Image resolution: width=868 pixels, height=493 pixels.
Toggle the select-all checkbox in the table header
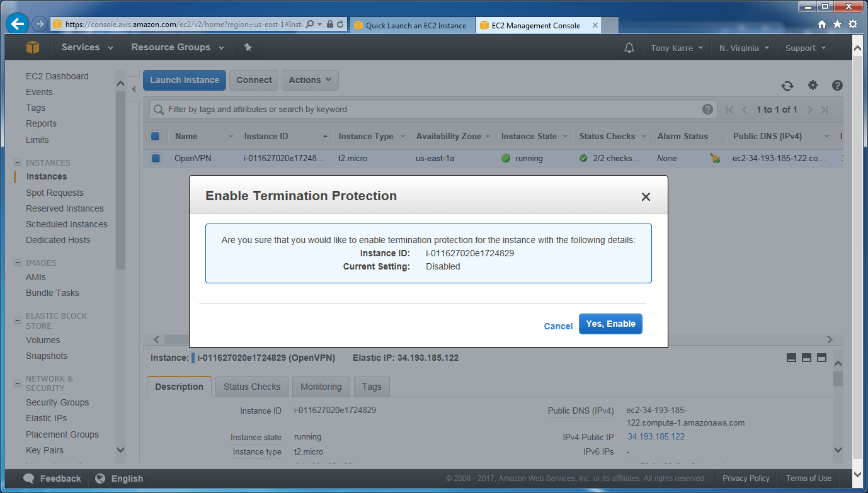tap(156, 136)
